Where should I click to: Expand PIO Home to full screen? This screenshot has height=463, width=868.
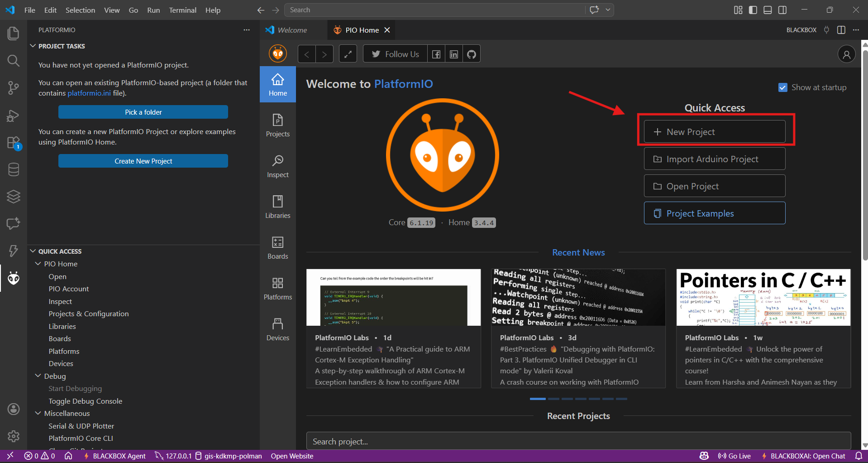point(348,54)
